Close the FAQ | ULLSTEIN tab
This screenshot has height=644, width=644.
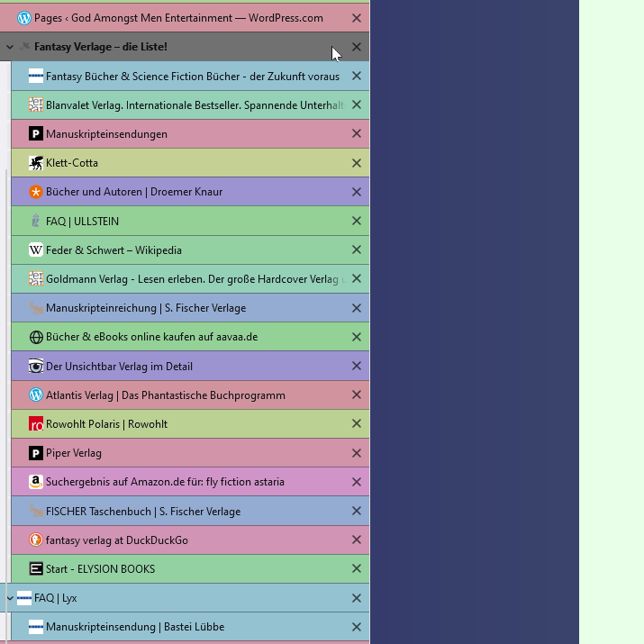[357, 221]
